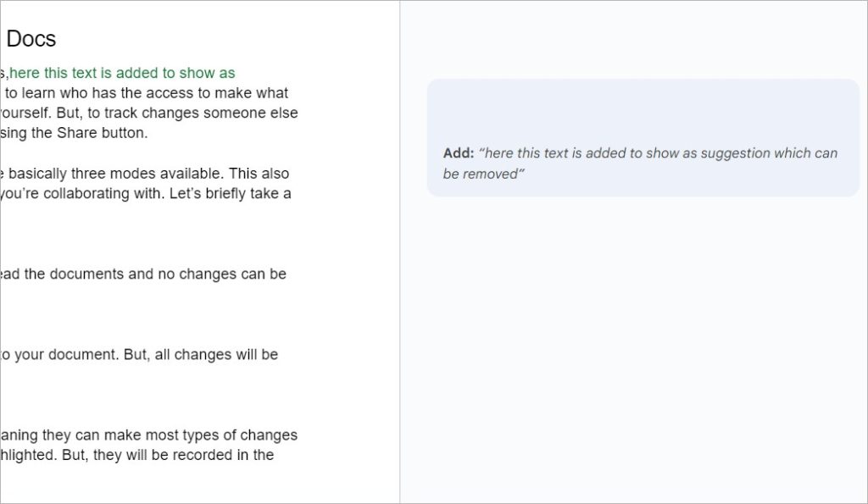Screen dimensions: 868x504
Task: Click the line about making most types of changes
Action: coord(148,435)
